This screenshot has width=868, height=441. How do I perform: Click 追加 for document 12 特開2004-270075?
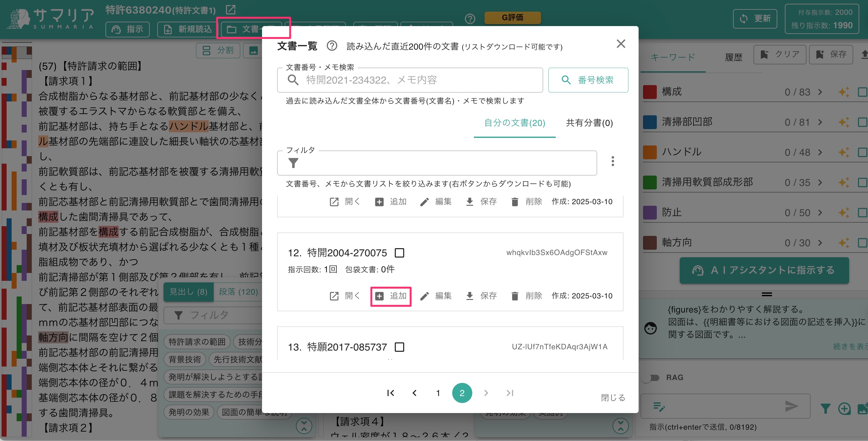391,296
